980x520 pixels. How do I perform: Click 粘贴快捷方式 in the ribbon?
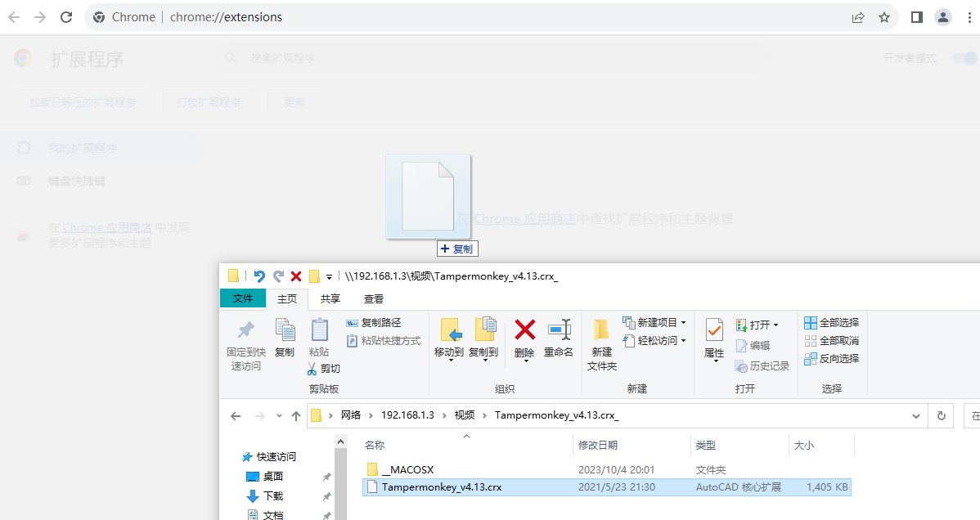coord(384,341)
